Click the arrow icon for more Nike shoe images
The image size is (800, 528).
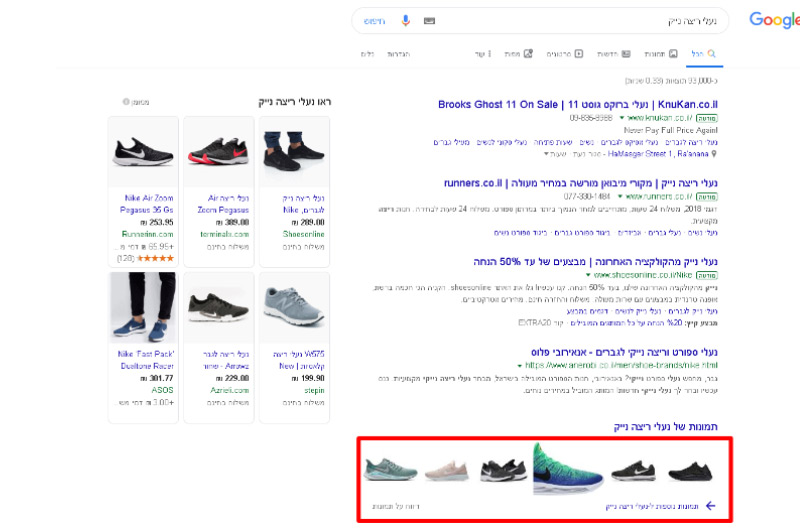pyautogui.click(x=710, y=506)
